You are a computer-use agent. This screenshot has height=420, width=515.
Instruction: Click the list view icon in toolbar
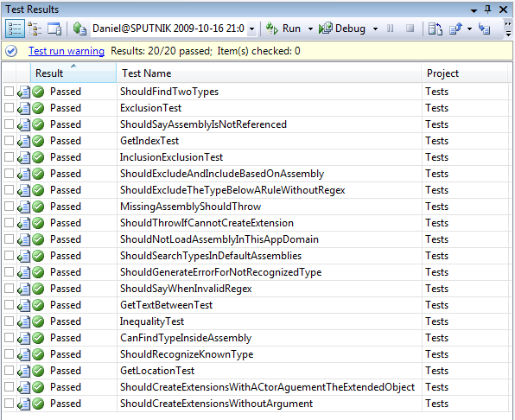coord(15,29)
